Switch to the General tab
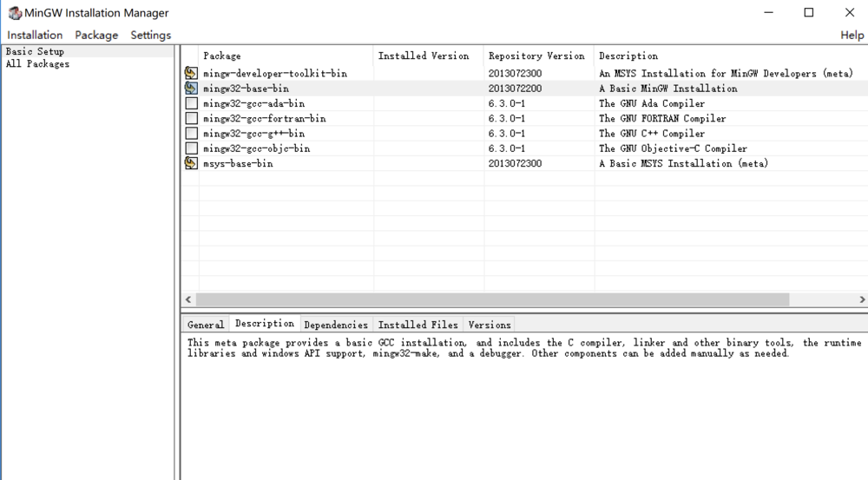This screenshot has width=868, height=480. (206, 325)
